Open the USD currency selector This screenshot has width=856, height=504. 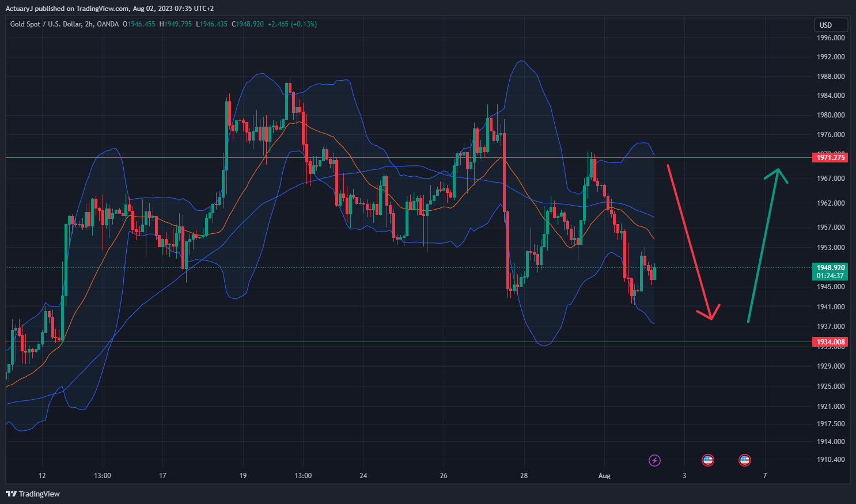(831, 25)
